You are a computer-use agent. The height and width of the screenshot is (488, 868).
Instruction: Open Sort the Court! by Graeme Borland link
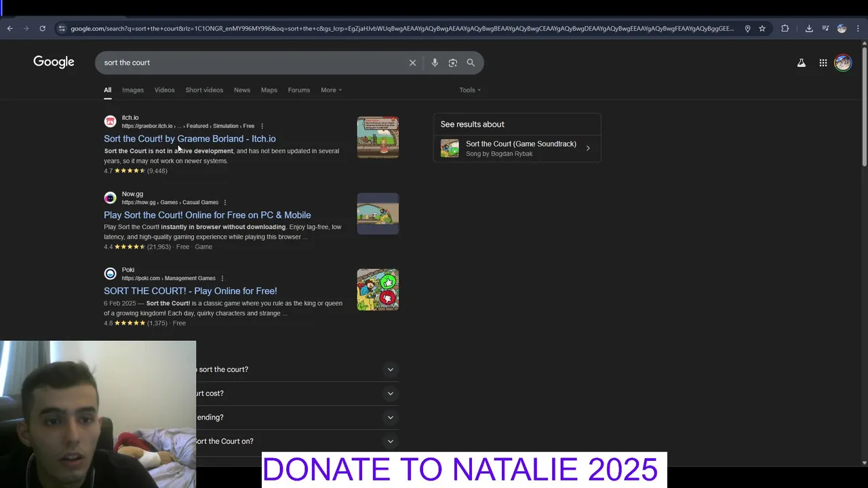(190, 139)
